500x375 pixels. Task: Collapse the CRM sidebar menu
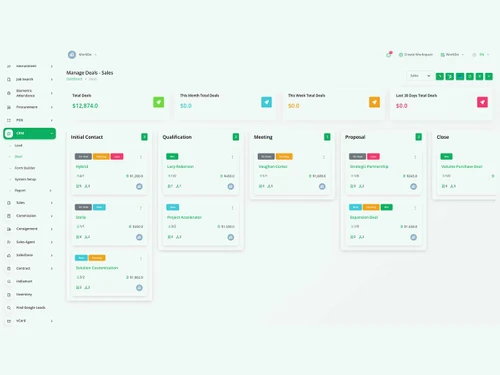[52, 133]
